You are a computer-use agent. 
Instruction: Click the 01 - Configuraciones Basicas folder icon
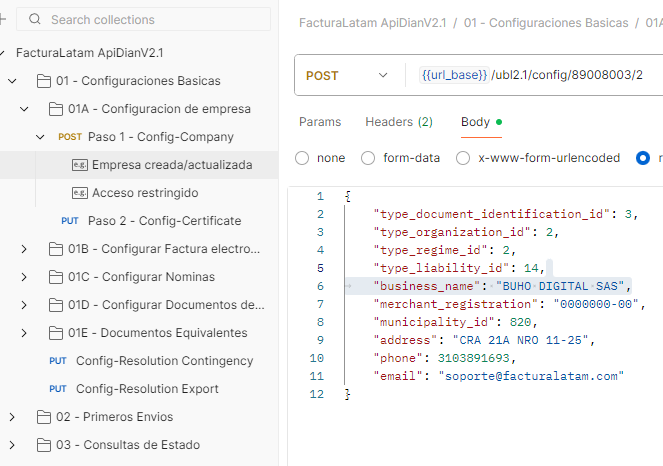pyautogui.click(x=43, y=81)
